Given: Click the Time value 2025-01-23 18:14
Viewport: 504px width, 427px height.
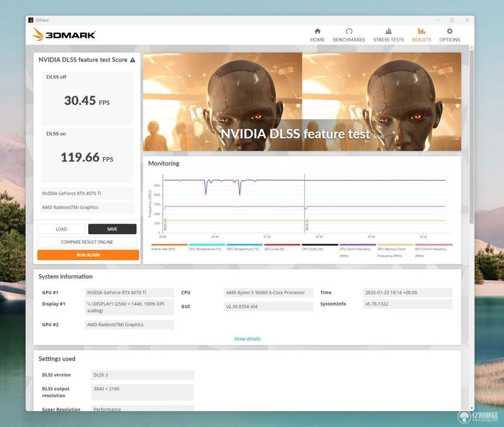Looking at the screenshot, I should (408, 293).
